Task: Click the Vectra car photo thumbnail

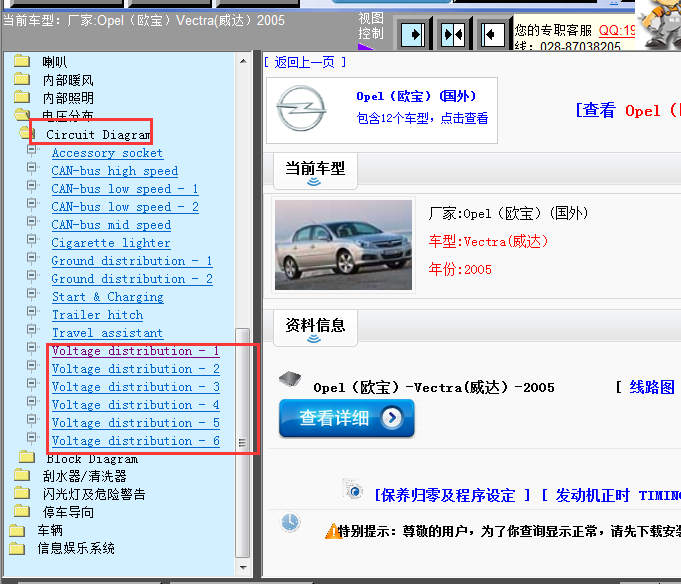Action: [x=343, y=245]
